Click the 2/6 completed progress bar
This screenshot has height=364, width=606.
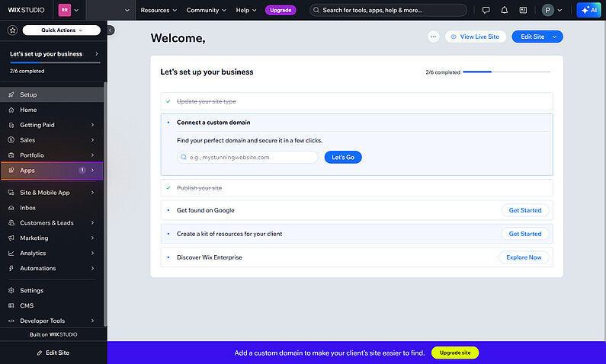click(x=506, y=72)
